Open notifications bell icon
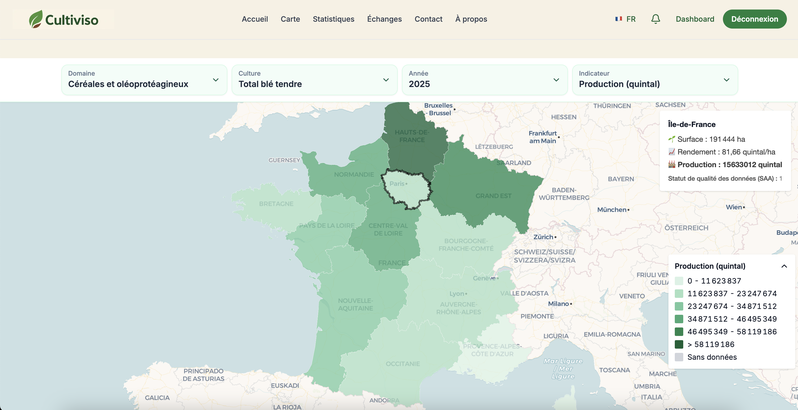 (656, 19)
